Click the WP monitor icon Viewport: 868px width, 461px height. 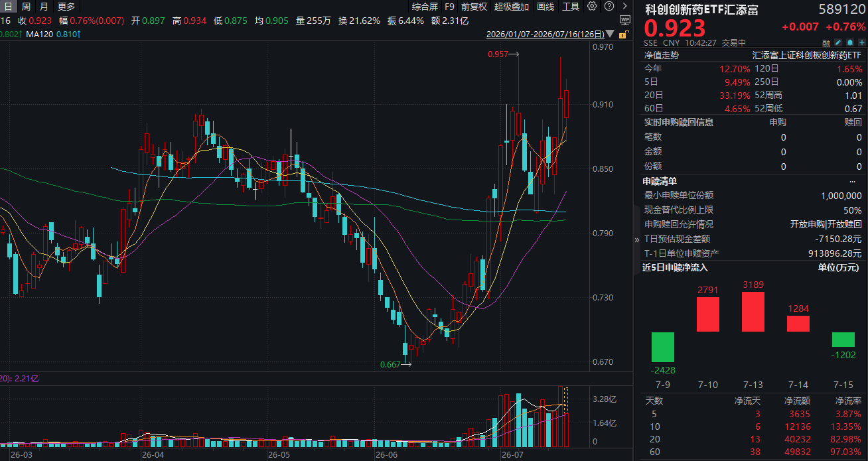click(624, 21)
